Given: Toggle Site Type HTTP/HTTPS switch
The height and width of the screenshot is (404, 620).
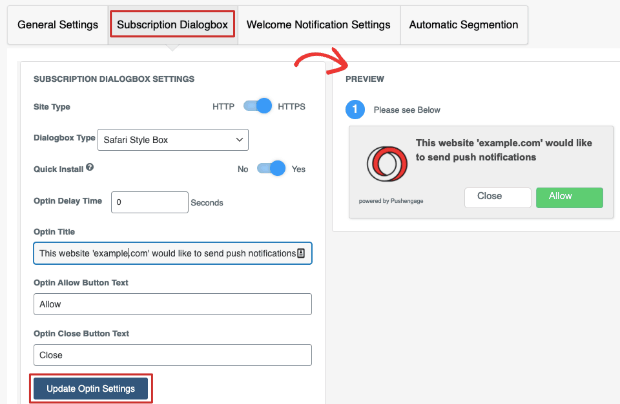Looking at the screenshot, I should coord(257,106).
